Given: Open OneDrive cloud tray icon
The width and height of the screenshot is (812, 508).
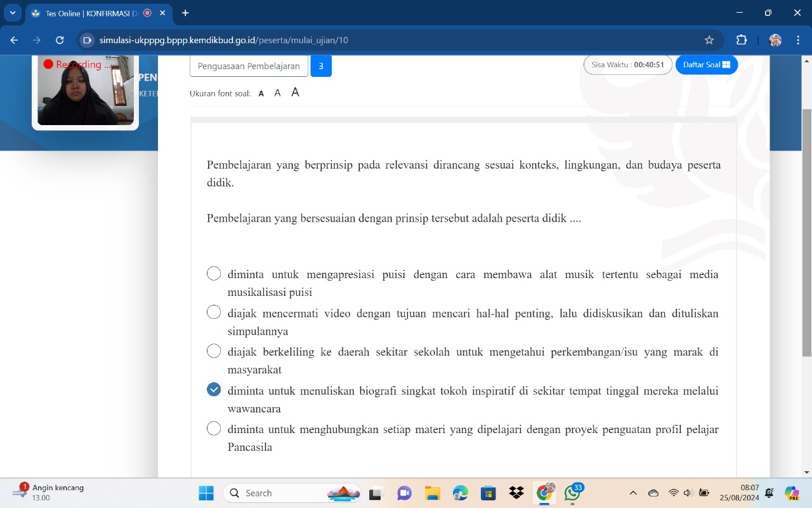Looking at the screenshot, I should (653, 493).
